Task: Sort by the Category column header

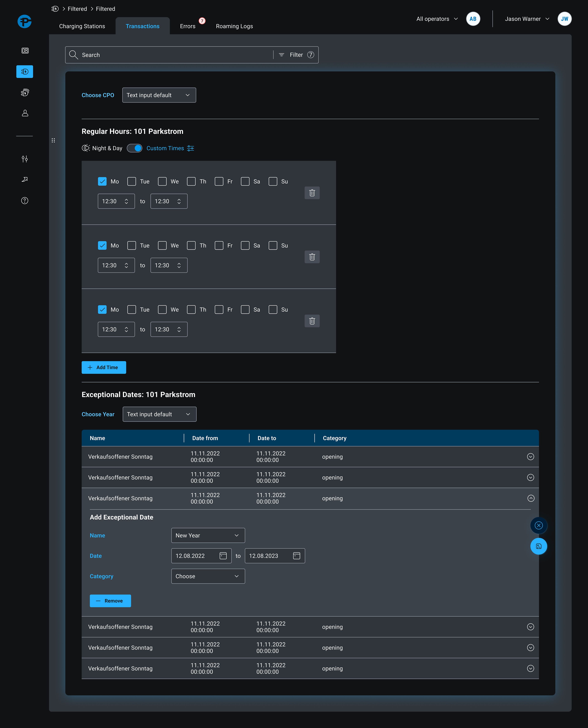Action: (x=335, y=438)
